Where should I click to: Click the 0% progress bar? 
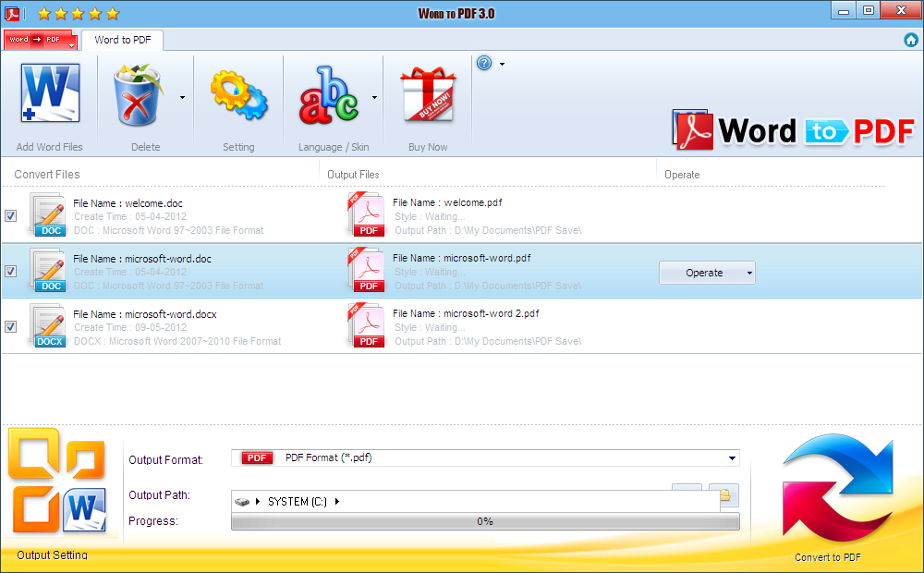coord(485,521)
